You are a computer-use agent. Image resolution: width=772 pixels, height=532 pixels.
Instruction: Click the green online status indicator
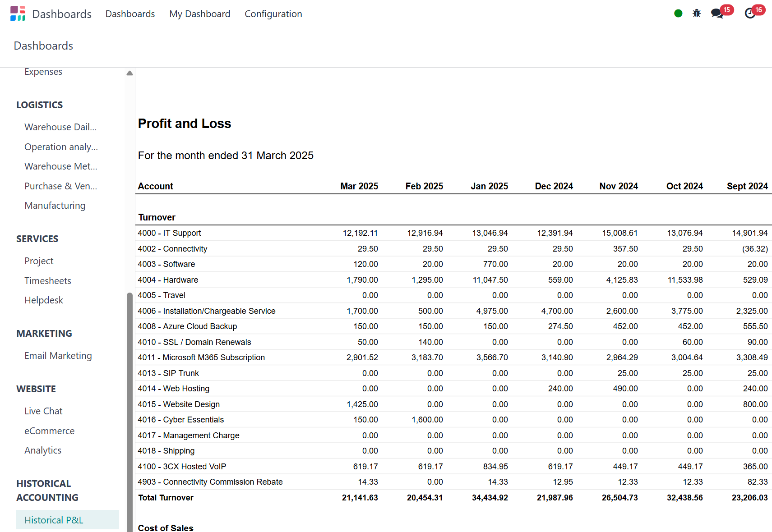click(678, 14)
